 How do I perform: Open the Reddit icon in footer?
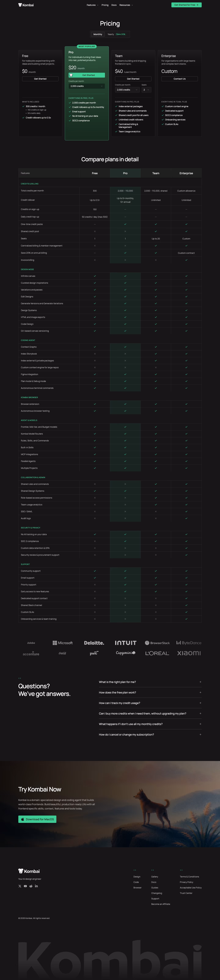click(x=31, y=886)
